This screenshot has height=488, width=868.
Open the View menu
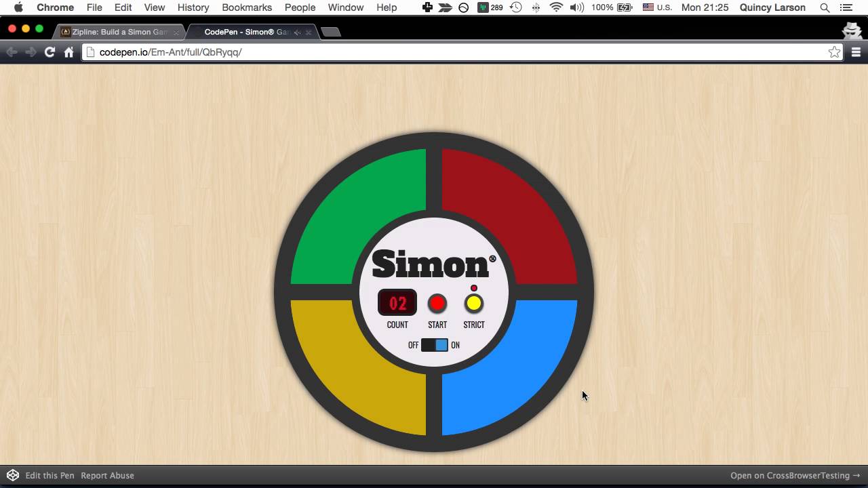coord(155,7)
